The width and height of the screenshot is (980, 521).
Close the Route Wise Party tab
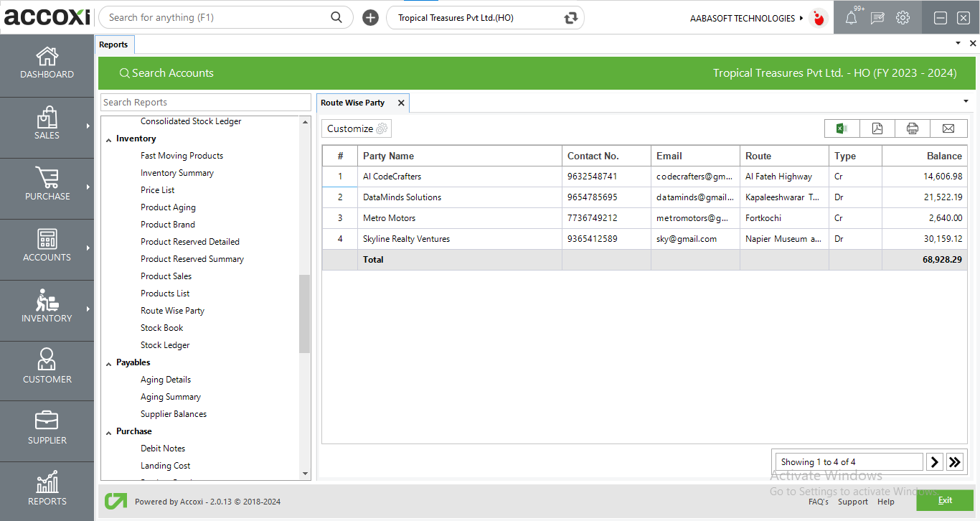[401, 103]
